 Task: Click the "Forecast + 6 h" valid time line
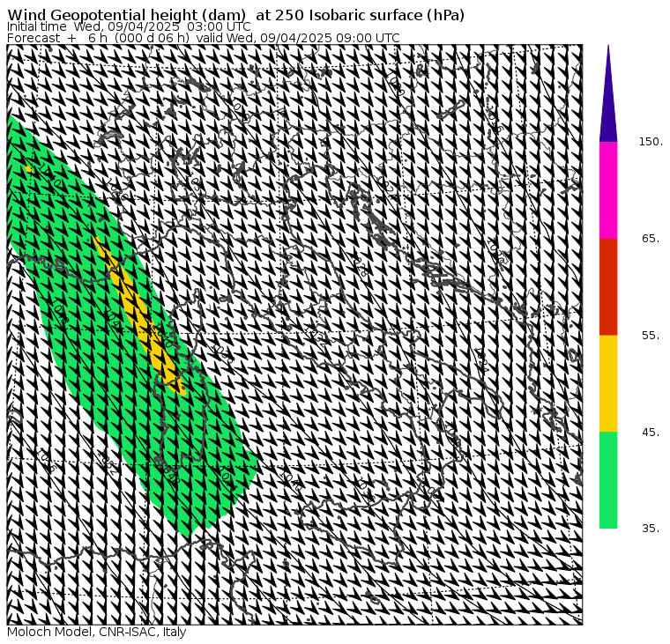[204, 39]
